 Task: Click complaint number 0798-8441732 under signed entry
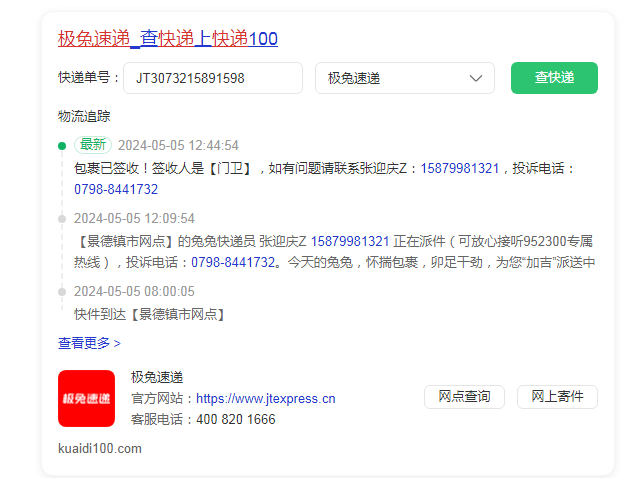click(116, 189)
